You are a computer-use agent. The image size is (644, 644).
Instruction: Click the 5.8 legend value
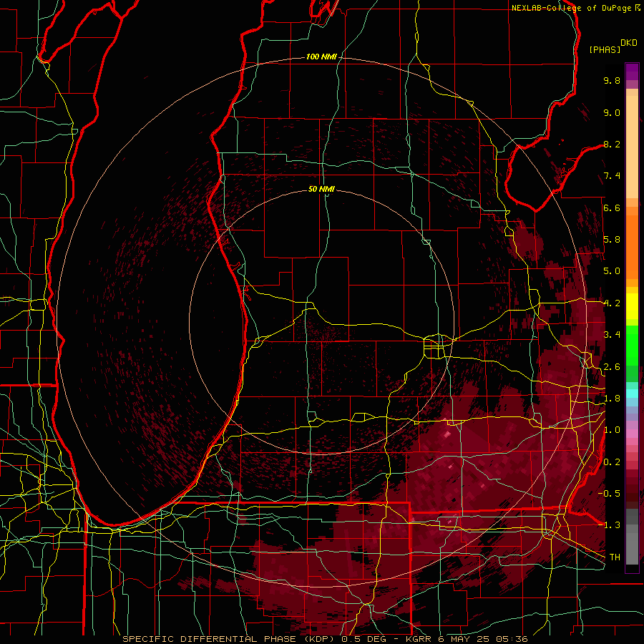pyautogui.click(x=612, y=240)
